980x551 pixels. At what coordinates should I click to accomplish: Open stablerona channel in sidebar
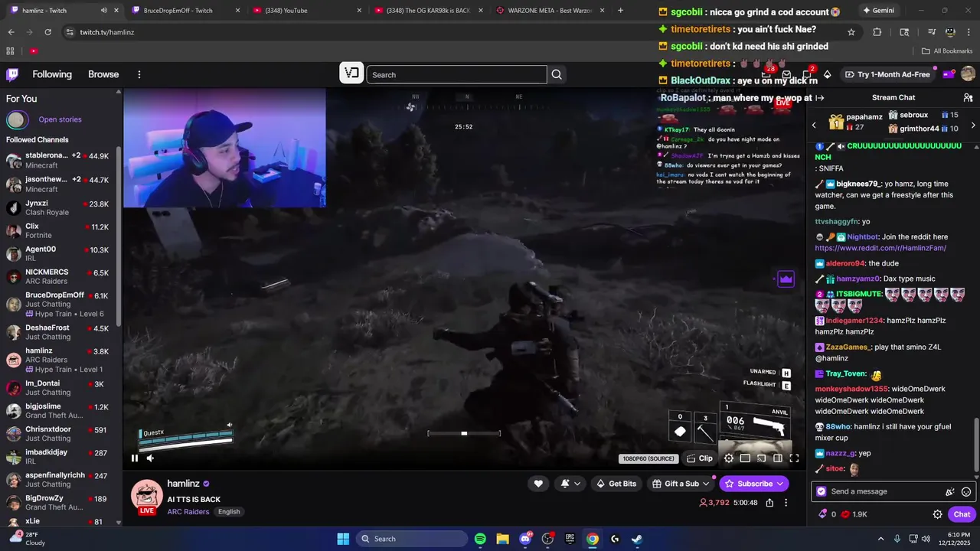pyautogui.click(x=60, y=160)
